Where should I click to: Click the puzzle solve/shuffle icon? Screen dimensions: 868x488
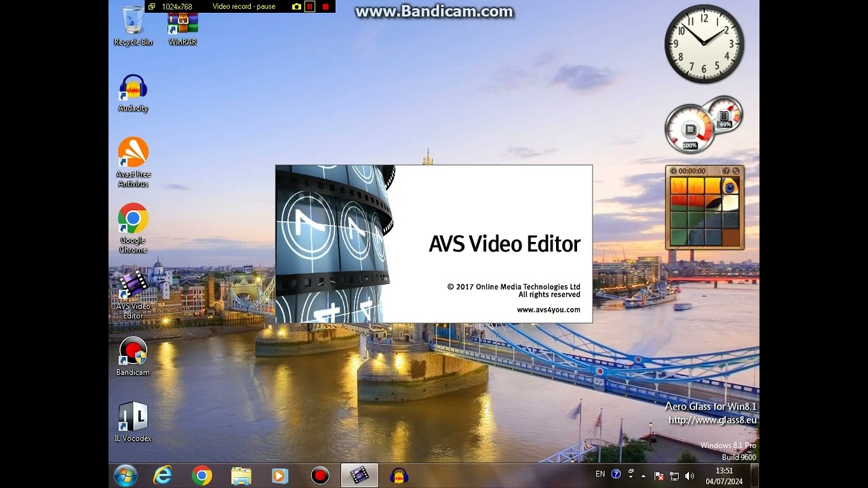click(x=736, y=171)
